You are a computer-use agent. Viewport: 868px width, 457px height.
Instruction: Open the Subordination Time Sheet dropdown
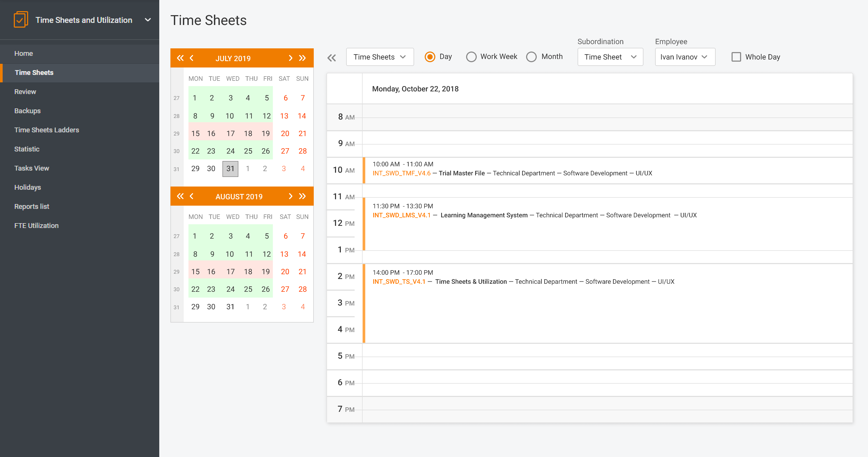coord(610,57)
